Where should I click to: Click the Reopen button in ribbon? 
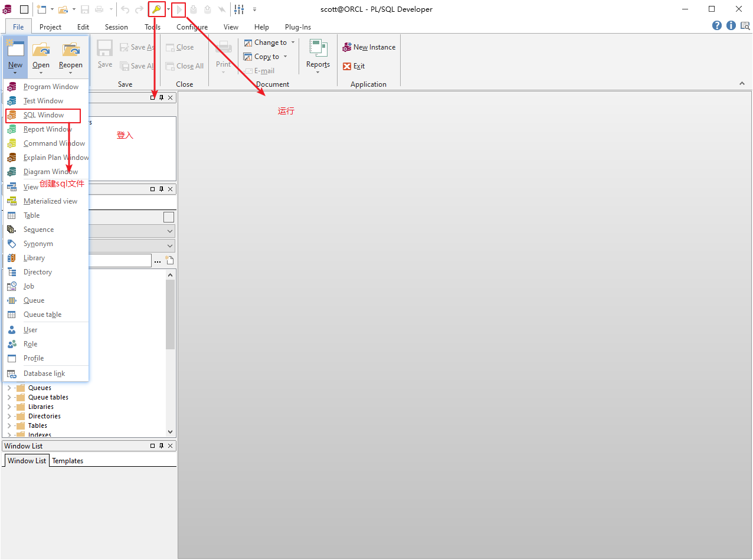point(71,57)
